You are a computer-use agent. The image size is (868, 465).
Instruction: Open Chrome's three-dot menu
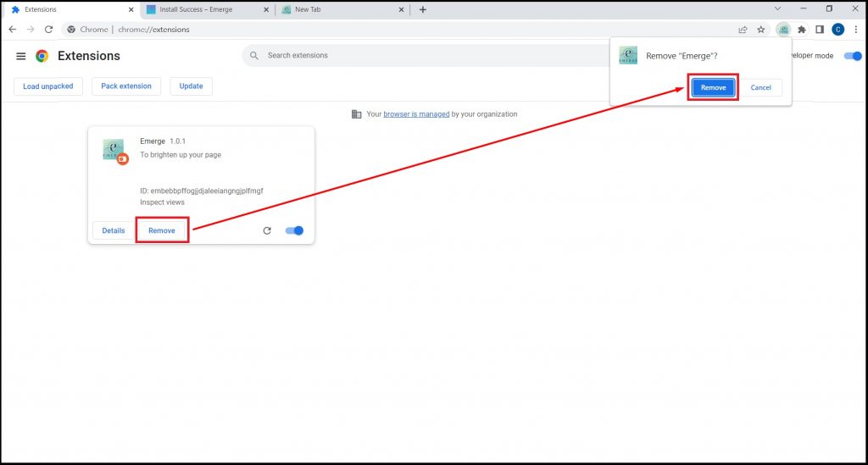856,30
